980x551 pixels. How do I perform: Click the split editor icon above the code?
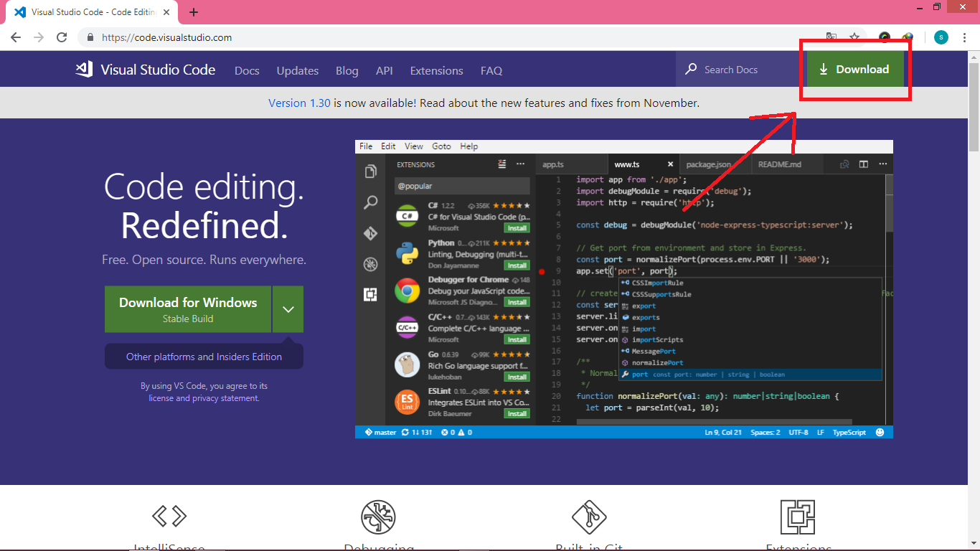click(864, 164)
